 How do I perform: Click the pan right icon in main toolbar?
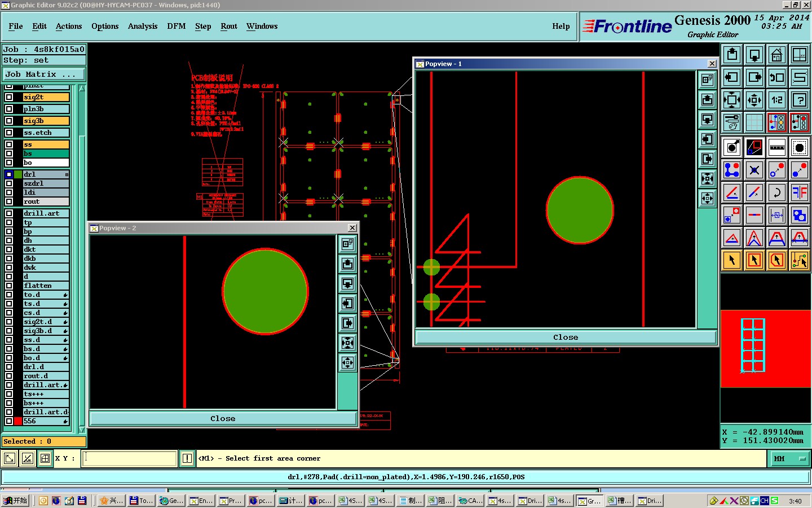[x=754, y=77]
